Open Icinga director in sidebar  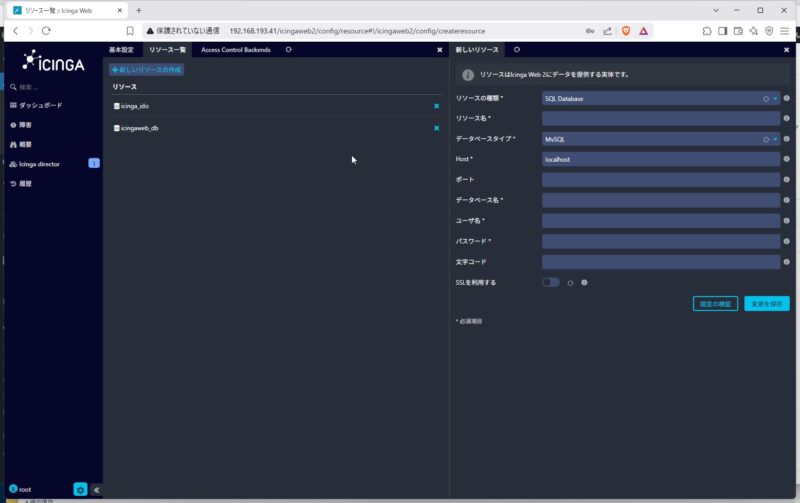coord(35,164)
